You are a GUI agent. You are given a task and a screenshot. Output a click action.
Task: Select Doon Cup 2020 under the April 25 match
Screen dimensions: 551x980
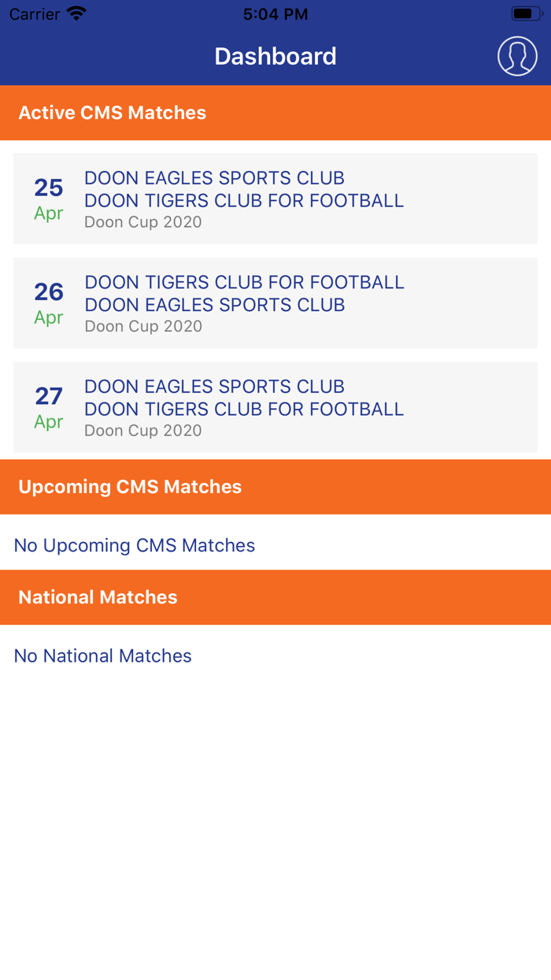point(143,221)
